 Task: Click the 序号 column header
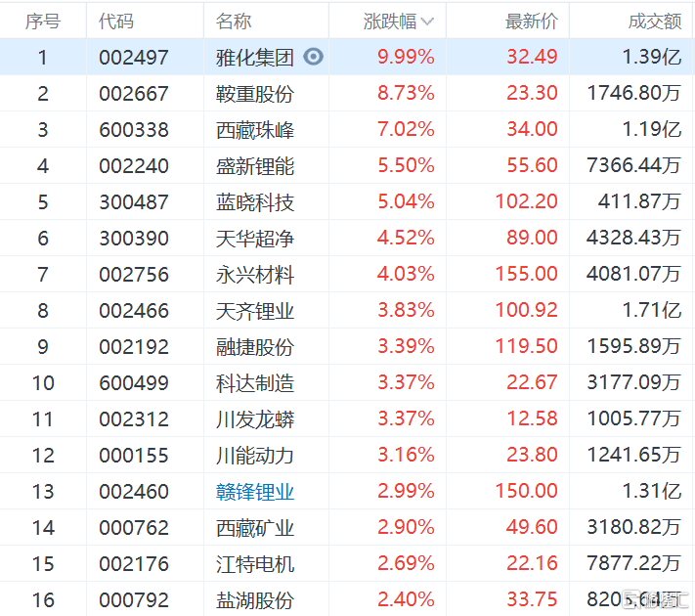point(43,22)
